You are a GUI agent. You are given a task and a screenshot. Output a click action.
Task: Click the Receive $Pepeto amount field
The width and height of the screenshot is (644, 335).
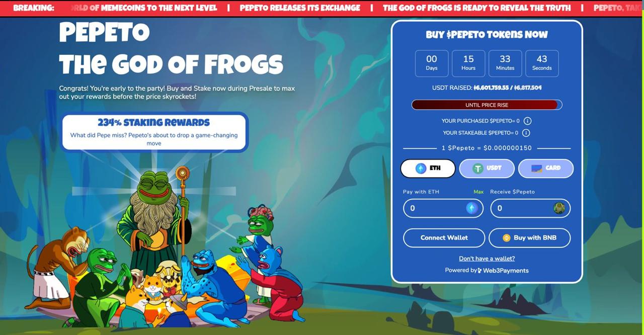(531, 208)
